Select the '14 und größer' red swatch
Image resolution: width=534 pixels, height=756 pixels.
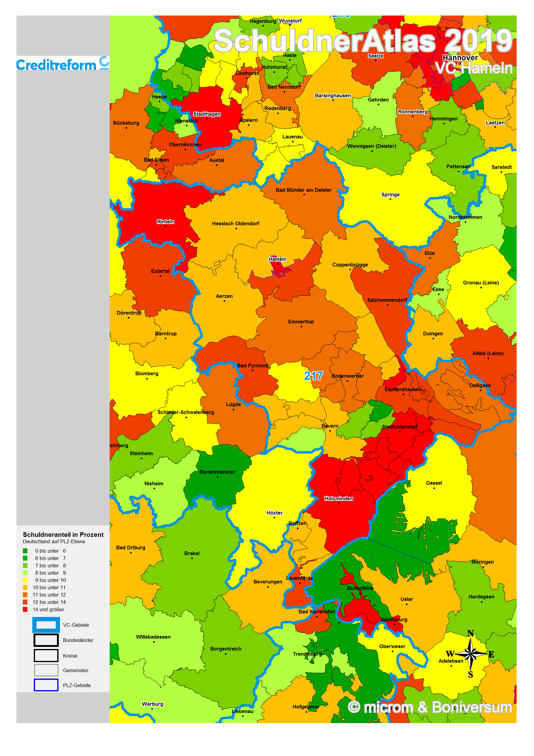(x=25, y=609)
